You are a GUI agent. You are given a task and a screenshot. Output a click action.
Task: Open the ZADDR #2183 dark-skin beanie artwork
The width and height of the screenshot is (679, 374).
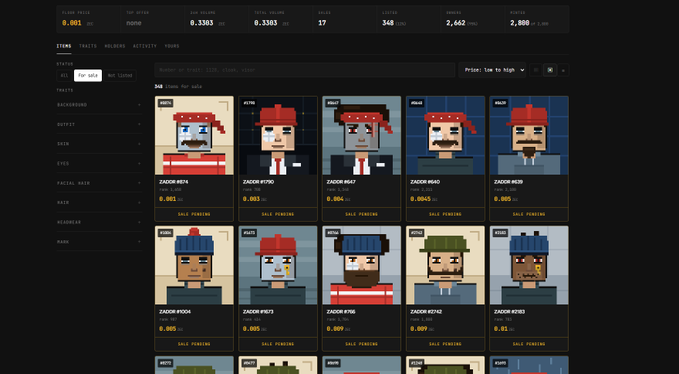point(529,265)
